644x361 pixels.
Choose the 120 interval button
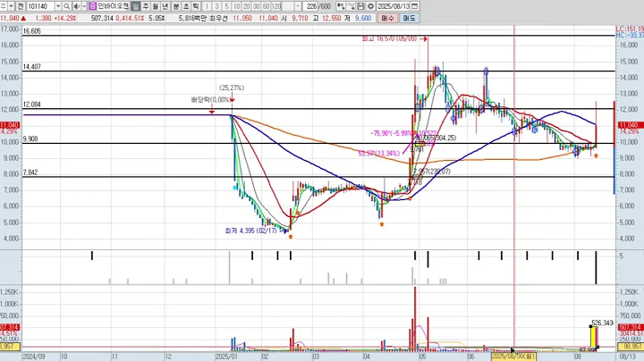pos(276,6)
